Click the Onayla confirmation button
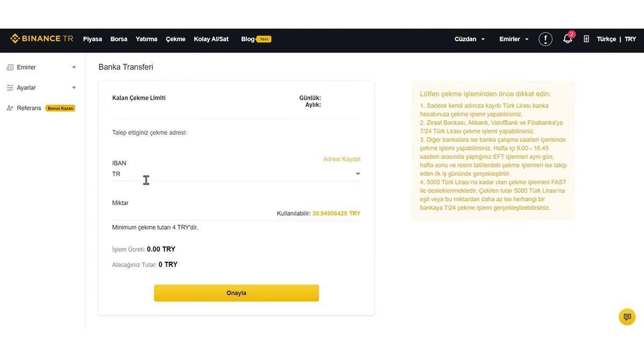This screenshot has height=362, width=644. [x=236, y=293]
